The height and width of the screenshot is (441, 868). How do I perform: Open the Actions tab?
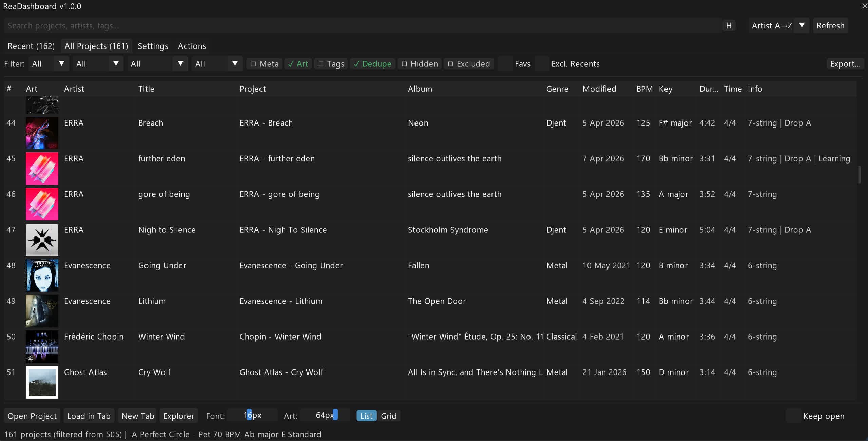[192, 46]
